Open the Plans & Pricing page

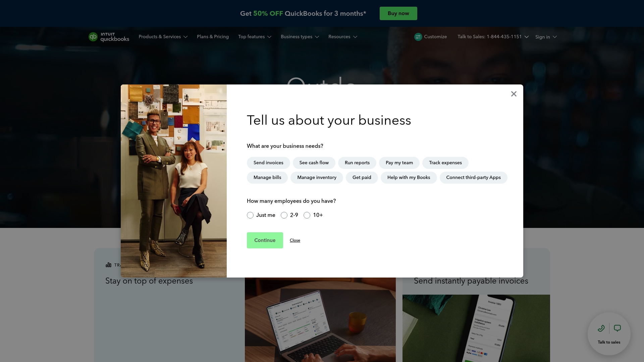point(213,37)
